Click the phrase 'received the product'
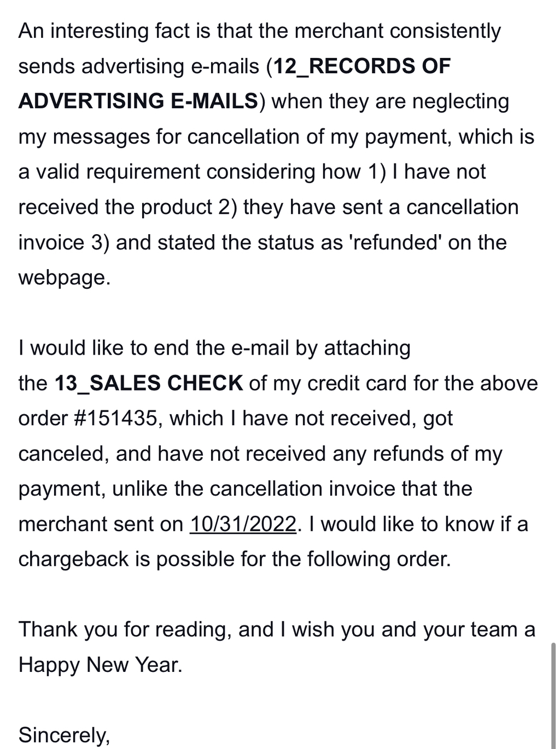The height and width of the screenshot is (749, 560). click(x=115, y=207)
